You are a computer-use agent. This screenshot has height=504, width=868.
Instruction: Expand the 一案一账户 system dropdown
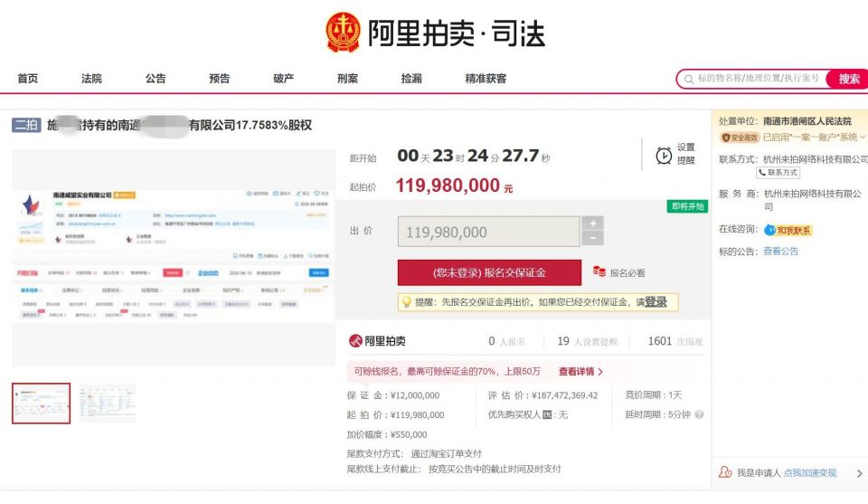(x=862, y=138)
